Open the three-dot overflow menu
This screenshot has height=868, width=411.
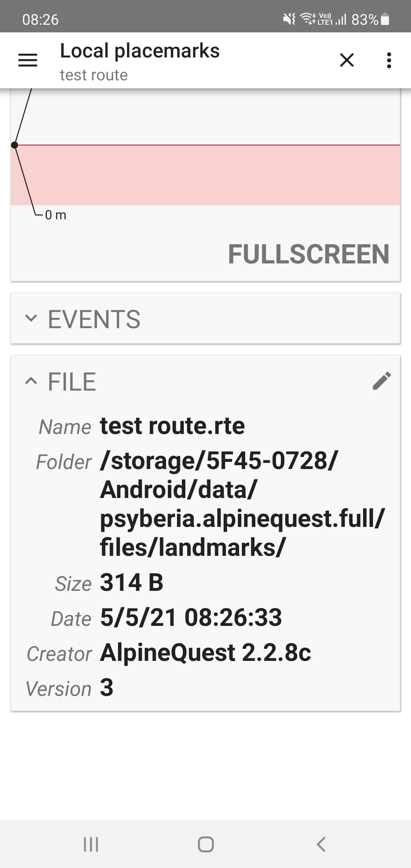click(389, 60)
